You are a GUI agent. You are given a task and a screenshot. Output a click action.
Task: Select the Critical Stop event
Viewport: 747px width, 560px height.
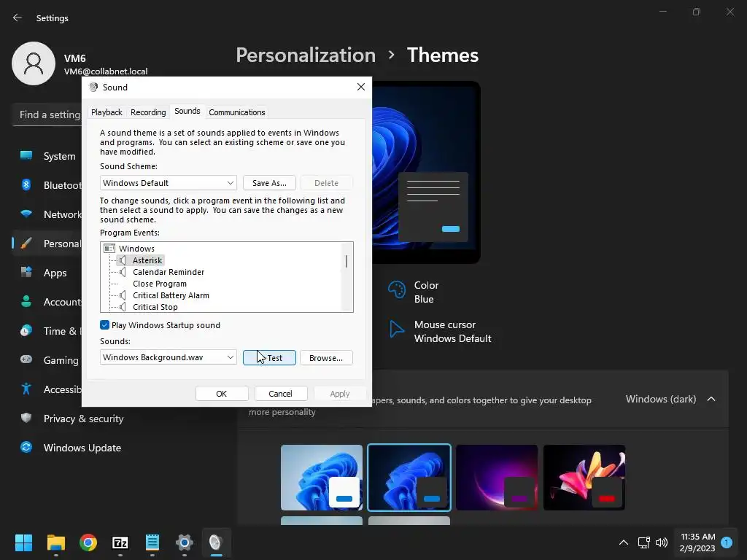click(x=155, y=307)
